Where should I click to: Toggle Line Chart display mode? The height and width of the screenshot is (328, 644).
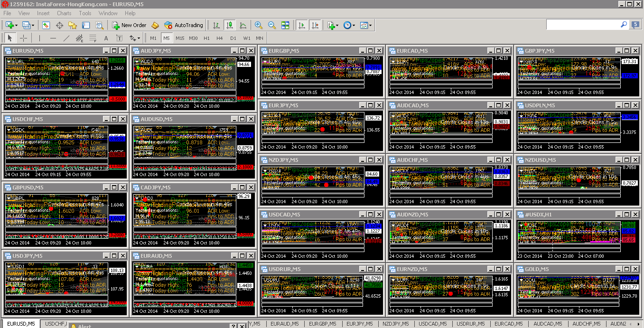[x=243, y=25]
